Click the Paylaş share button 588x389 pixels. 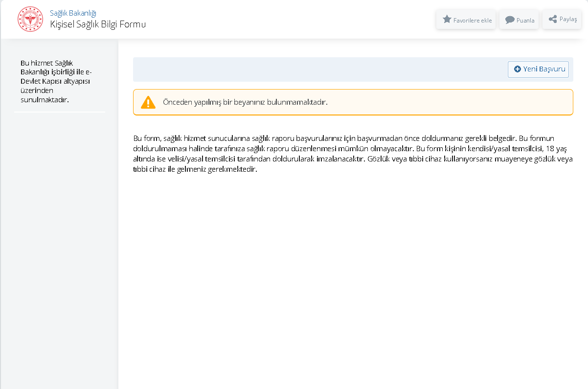pos(562,19)
